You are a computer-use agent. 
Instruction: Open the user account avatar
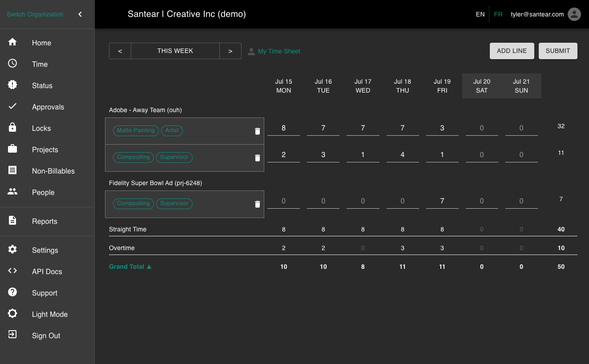[x=574, y=14]
